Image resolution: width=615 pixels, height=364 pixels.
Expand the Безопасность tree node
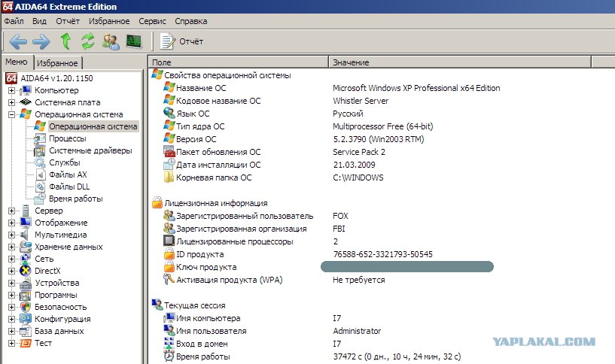click(x=12, y=307)
